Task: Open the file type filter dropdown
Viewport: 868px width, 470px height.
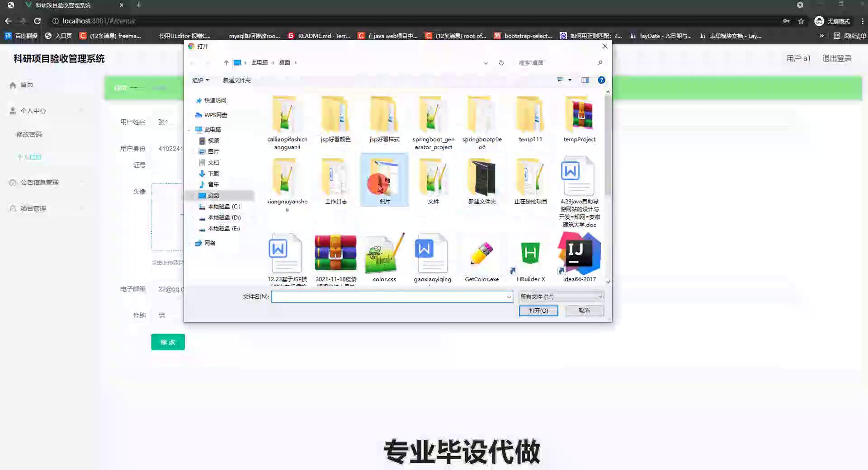Action: [x=561, y=296]
